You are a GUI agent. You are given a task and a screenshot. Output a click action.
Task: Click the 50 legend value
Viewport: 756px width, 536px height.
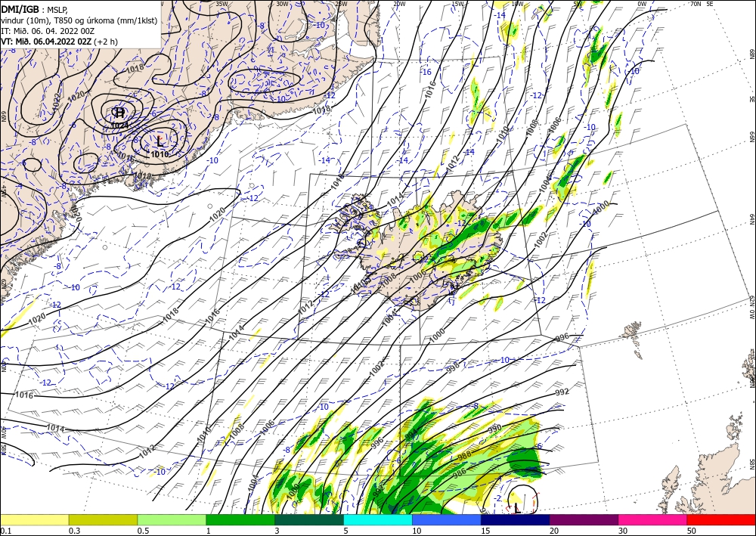(692, 531)
